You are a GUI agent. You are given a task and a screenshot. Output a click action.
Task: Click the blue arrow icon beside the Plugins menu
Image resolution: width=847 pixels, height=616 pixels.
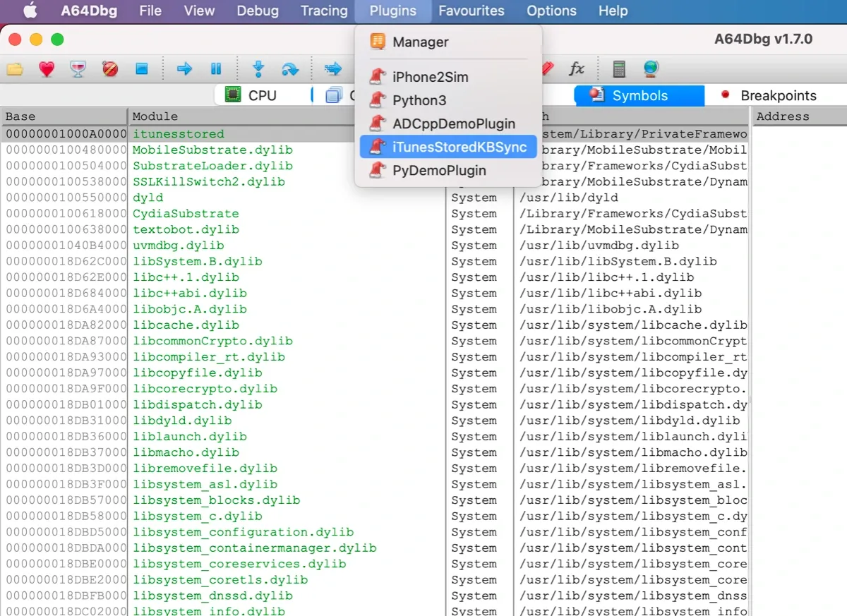click(x=332, y=68)
